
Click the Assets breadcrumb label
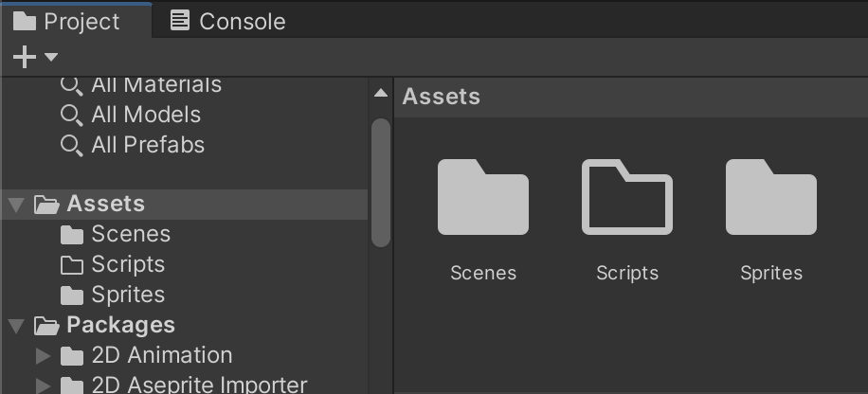pos(441,97)
